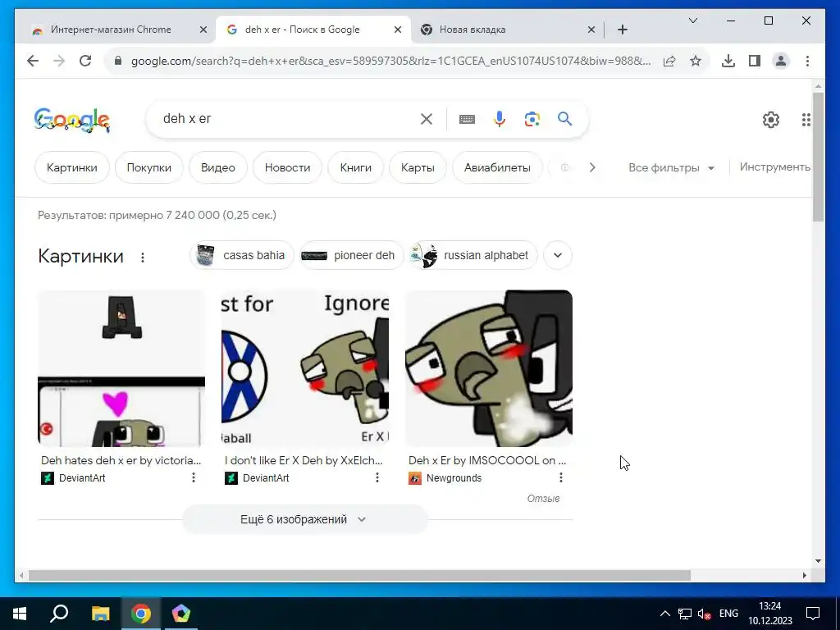This screenshot has height=630, width=840.
Task: Open File Explorer from taskbar
Action: [100, 614]
